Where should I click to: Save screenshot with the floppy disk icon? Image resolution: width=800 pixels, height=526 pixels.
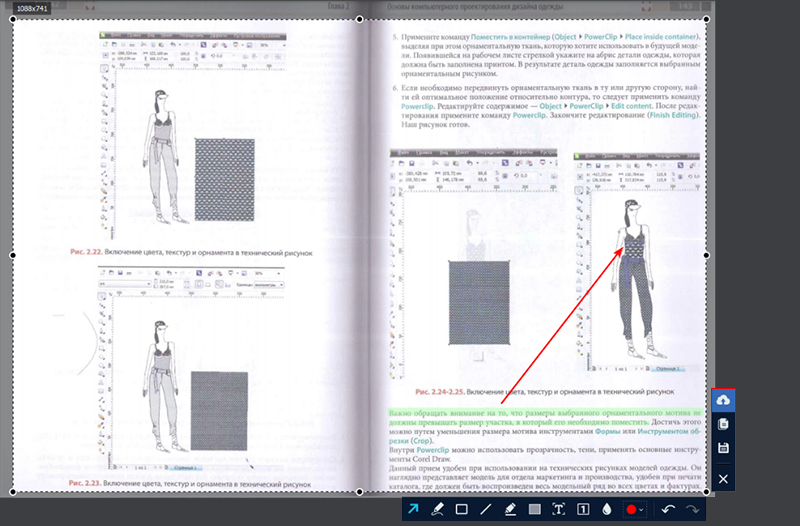723,449
